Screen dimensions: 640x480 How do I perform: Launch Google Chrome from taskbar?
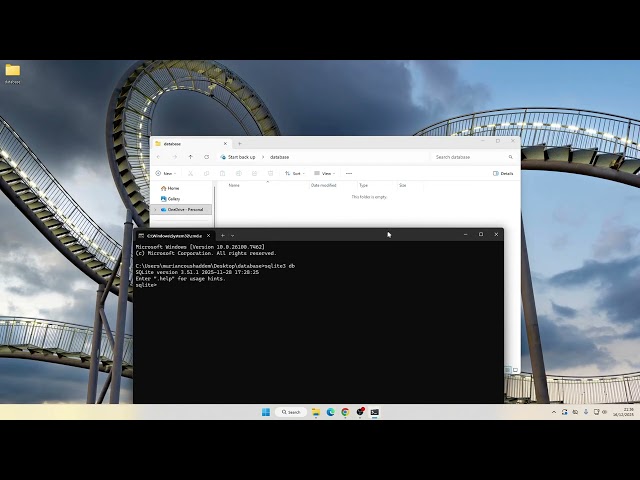pos(345,412)
